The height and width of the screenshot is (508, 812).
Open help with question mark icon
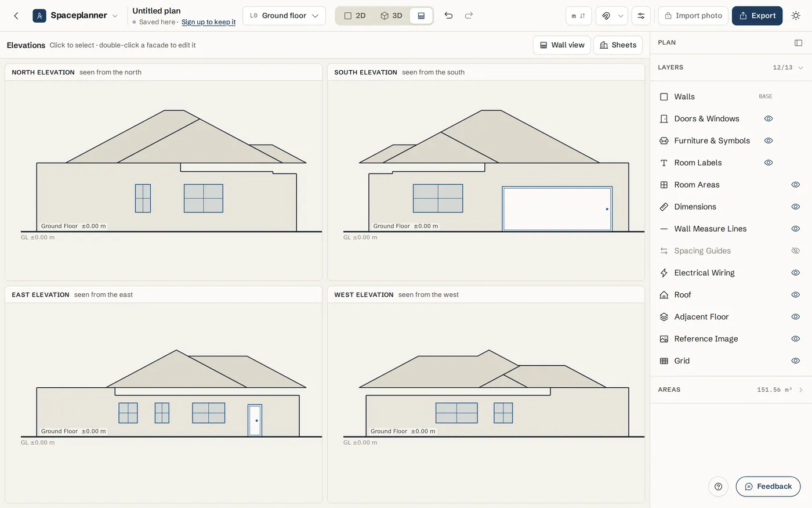(x=718, y=487)
